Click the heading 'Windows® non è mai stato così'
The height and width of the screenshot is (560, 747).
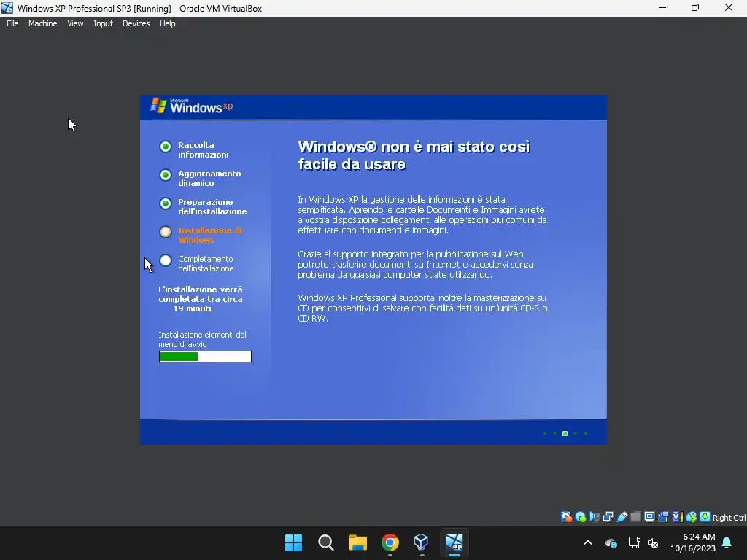click(x=414, y=147)
